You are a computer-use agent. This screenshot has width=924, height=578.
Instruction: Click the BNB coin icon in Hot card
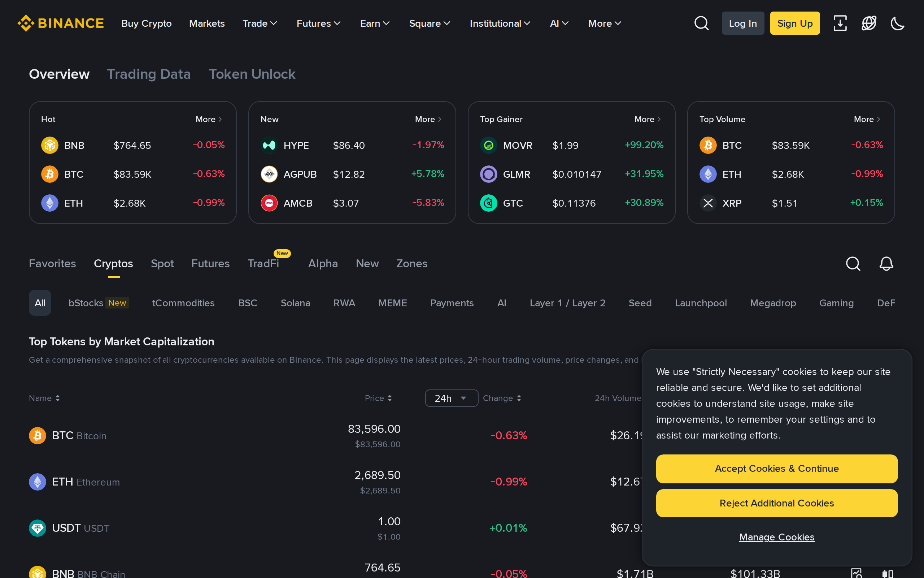tap(50, 145)
